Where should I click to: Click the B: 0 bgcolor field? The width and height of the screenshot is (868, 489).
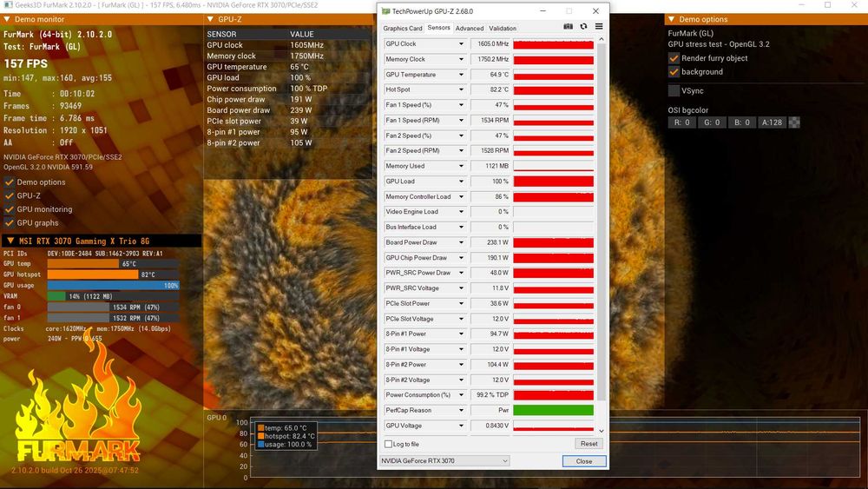[x=742, y=122]
